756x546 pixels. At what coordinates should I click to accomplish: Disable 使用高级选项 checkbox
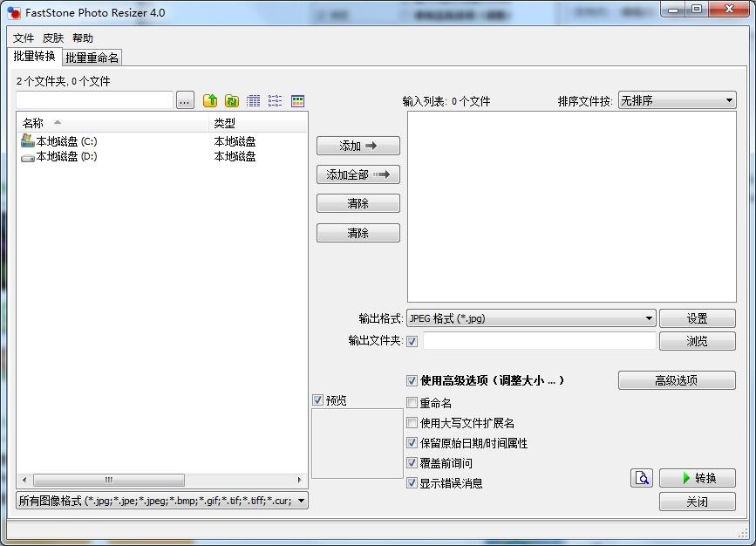(x=412, y=380)
